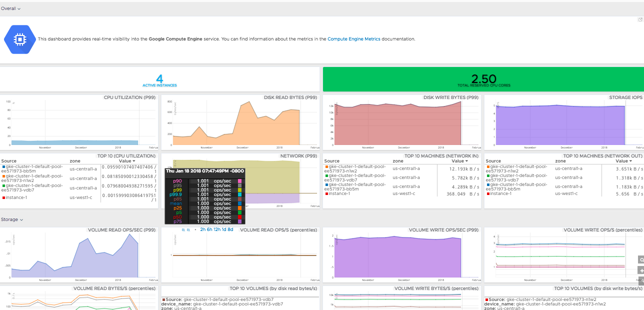
Task: Switch to the 1d time range
Action: pos(223,229)
